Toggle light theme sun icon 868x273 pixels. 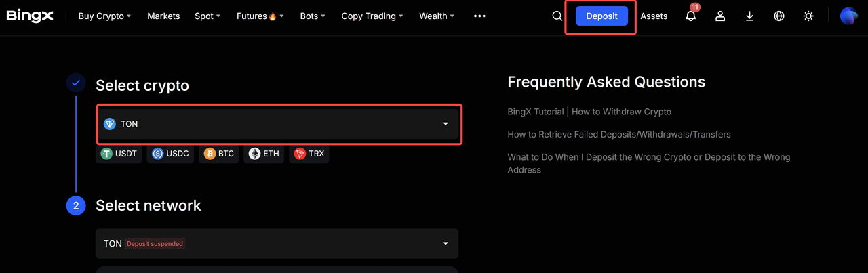808,16
